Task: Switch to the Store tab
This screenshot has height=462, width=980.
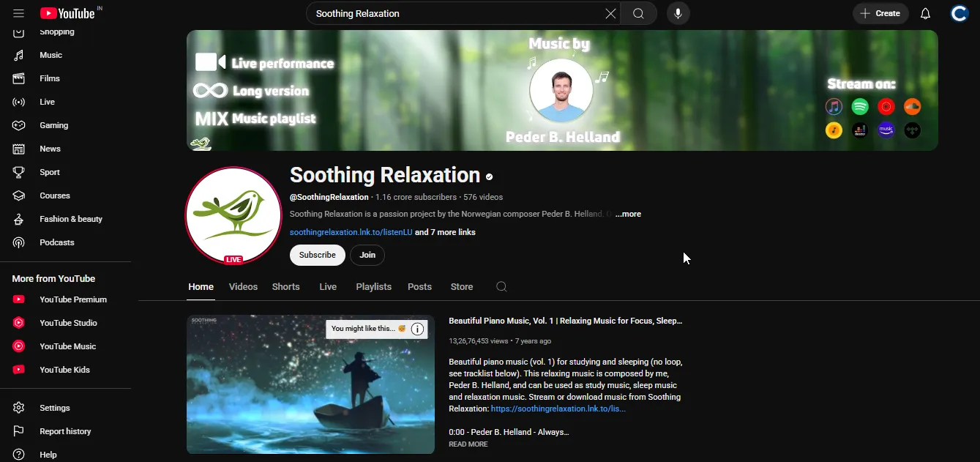Action: (x=462, y=287)
